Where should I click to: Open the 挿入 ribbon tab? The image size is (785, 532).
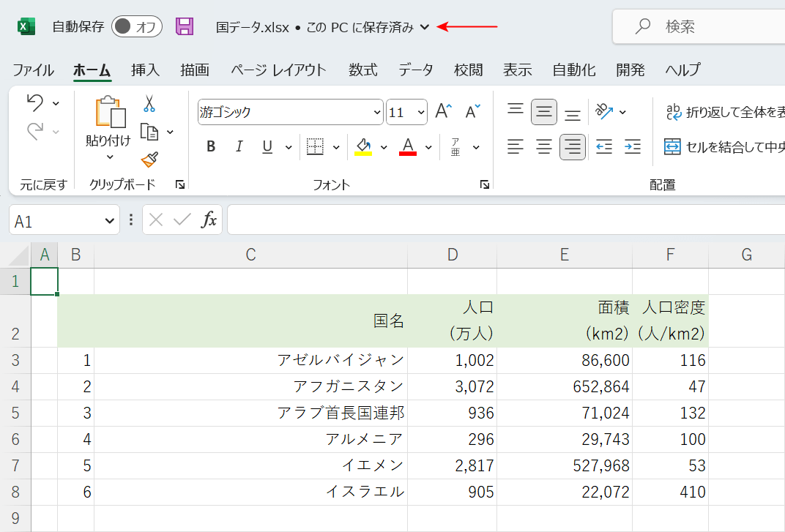pos(145,70)
